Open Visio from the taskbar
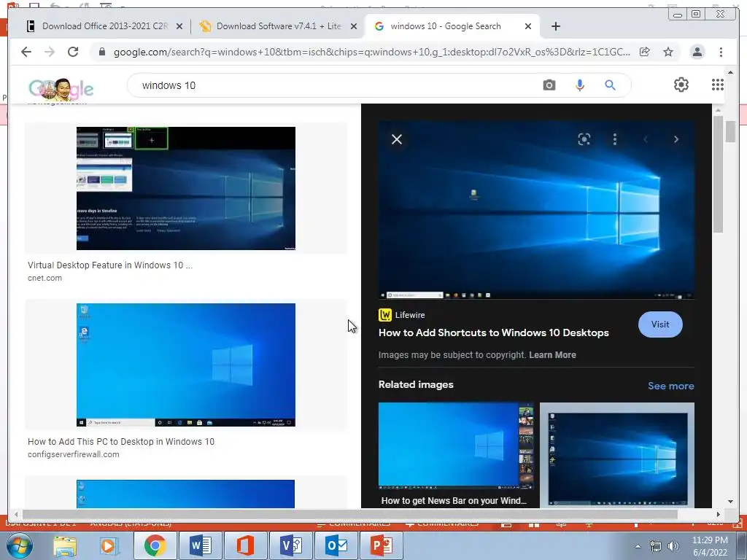This screenshot has width=747, height=560. pyautogui.click(x=290, y=545)
